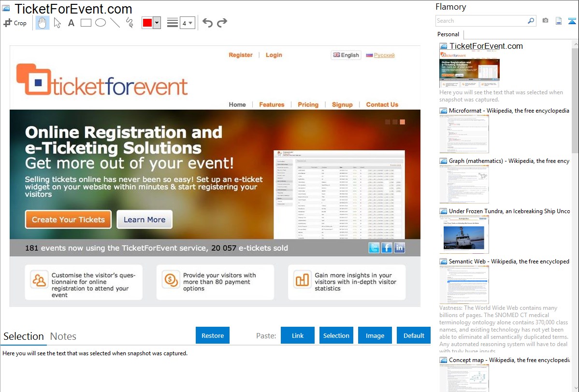579x392 pixels.
Task: Open the Semantic Web snapshot thumbnail
Action: click(464, 285)
